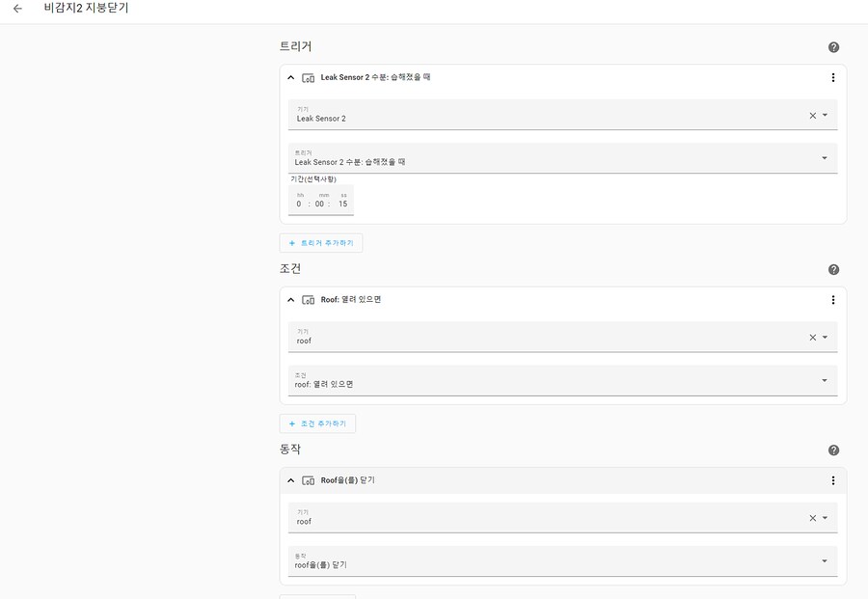Click the seconds duration field showing 15
Viewport: 868px width, 599px height.
[x=342, y=204]
